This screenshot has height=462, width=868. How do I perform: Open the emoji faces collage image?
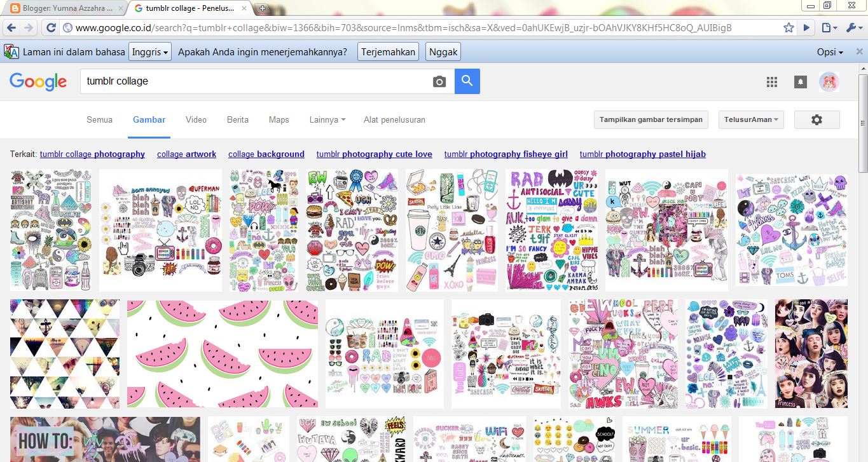pyautogui.click(x=574, y=439)
